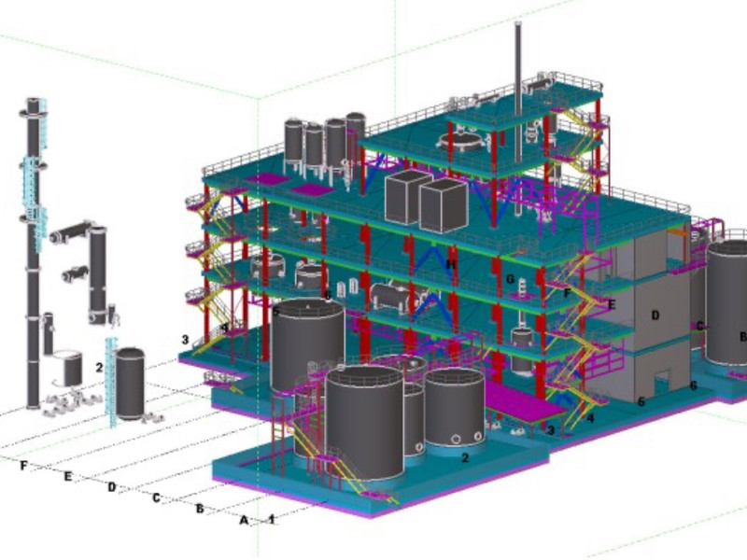The height and width of the screenshot is (560, 747).
Task: Click grid label E in the bottom axis row
Action: pyautogui.click(x=68, y=476)
